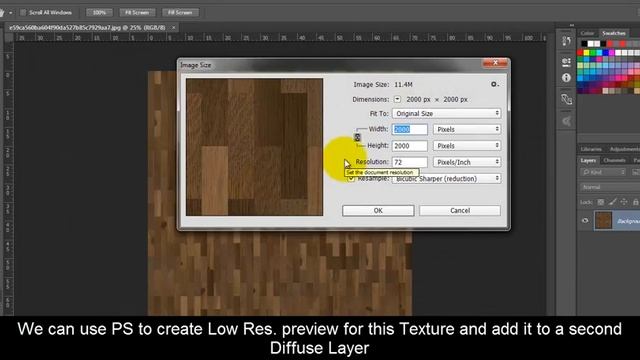Click the 100% zoom button
Screen dimensions: 640x360
tap(99, 13)
